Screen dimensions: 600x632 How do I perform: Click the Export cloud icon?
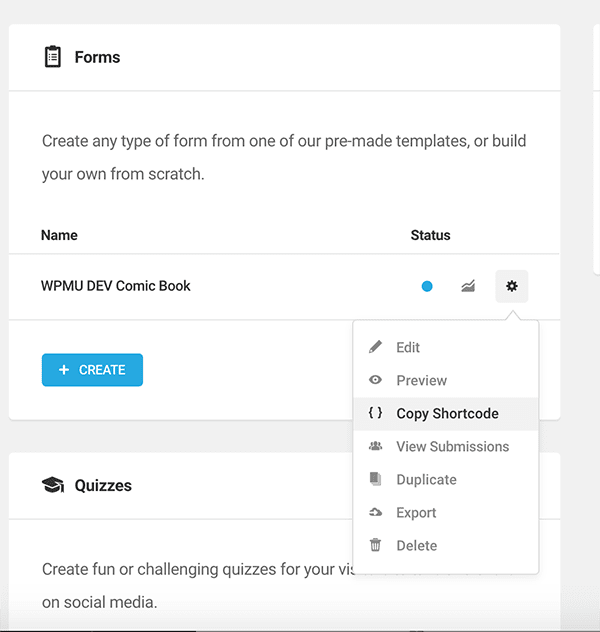(376, 512)
